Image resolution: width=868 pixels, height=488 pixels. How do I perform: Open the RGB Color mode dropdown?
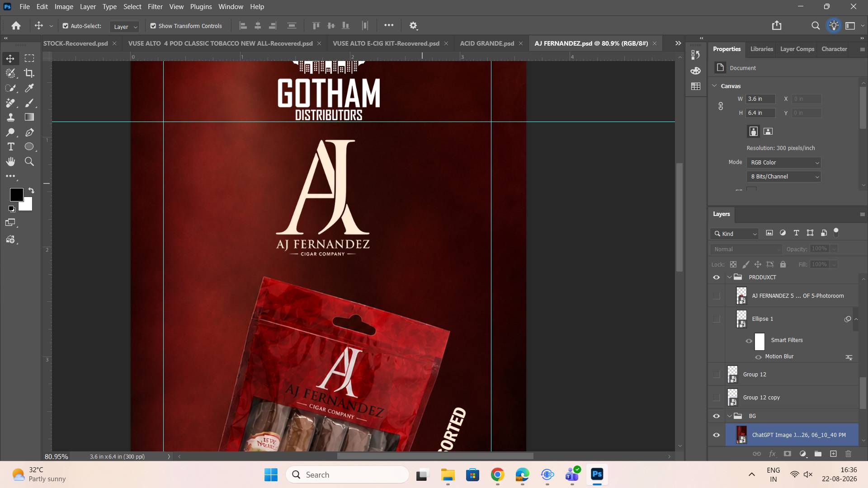click(x=784, y=163)
